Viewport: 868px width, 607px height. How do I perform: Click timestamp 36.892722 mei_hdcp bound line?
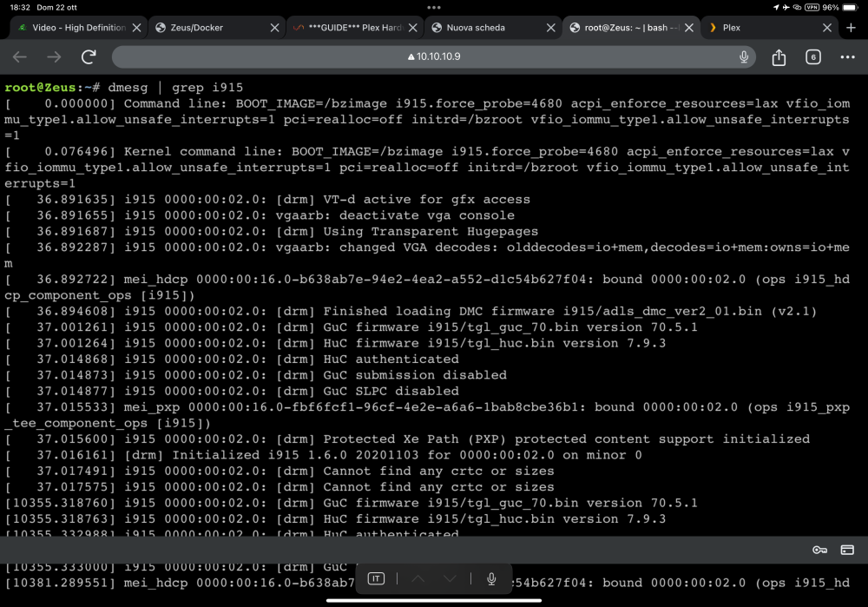coord(427,287)
